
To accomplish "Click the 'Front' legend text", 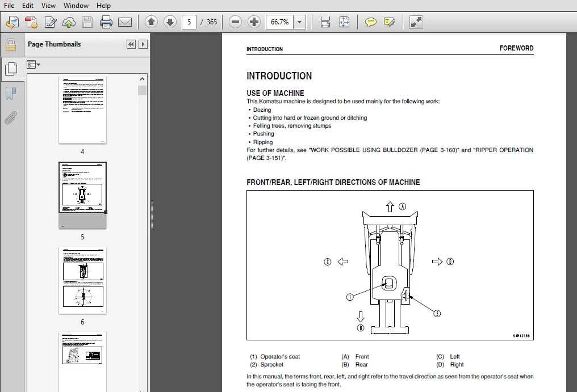I will (x=362, y=357).
